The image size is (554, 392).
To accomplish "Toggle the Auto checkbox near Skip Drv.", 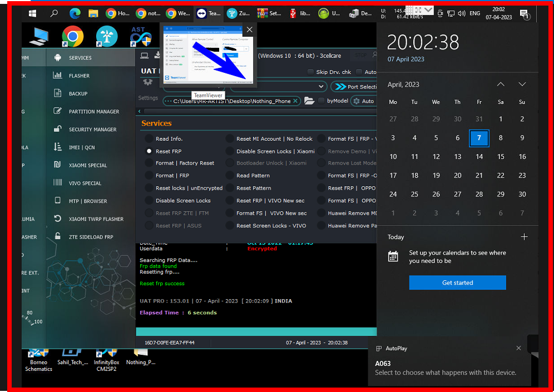I will click(359, 72).
